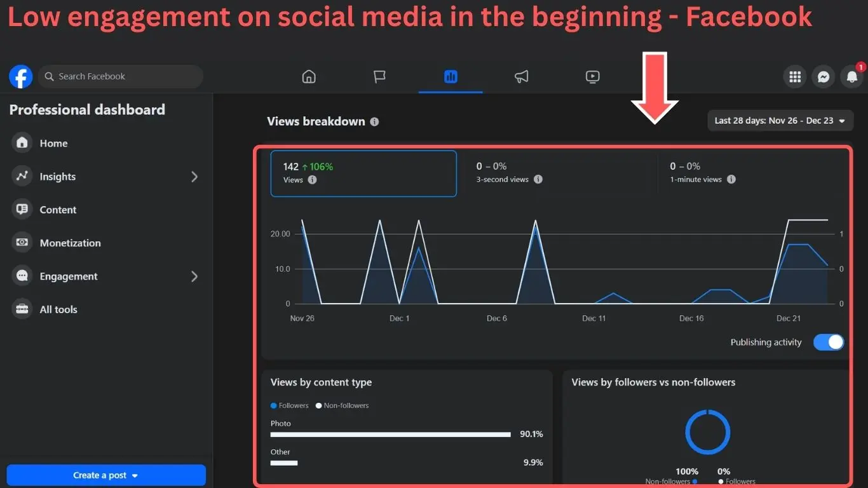Click the Home icon in the sidebar
Image resolution: width=868 pixels, height=488 pixels.
tap(22, 143)
